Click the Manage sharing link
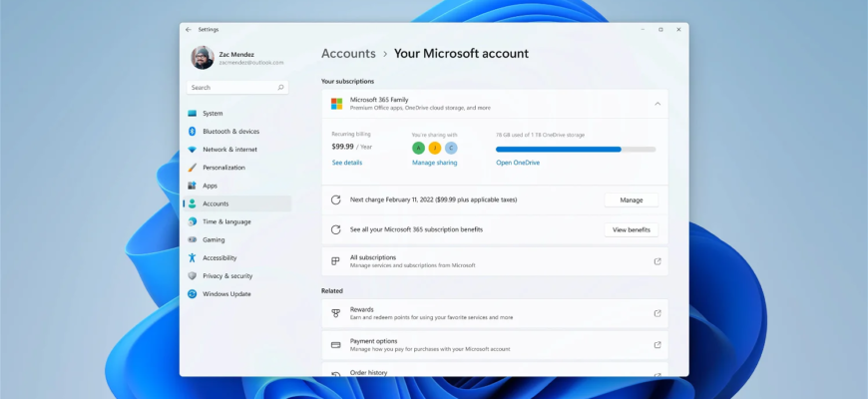 click(x=434, y=163)
